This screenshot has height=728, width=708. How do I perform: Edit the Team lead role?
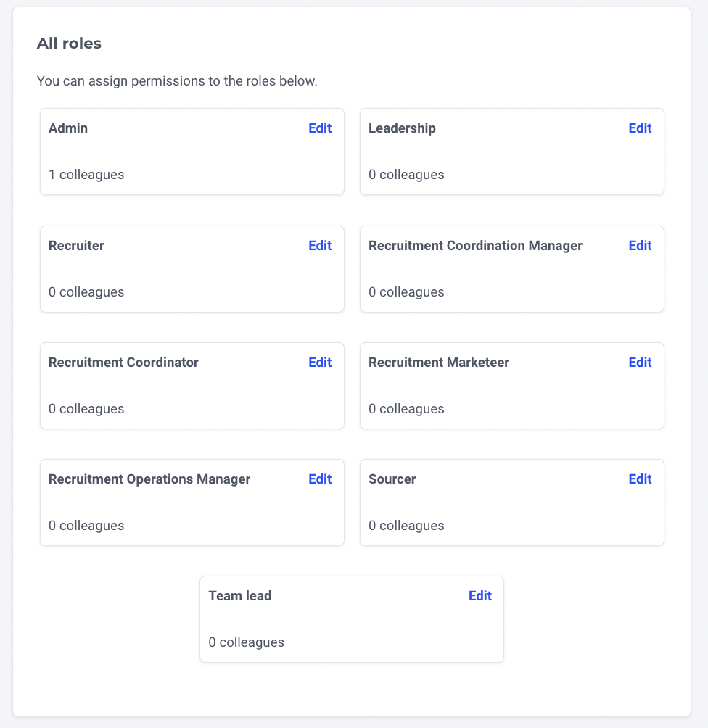[480, 596]
